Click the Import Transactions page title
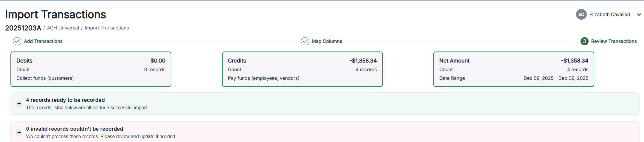This screenshot has width=644, height=142. point(55,14)
